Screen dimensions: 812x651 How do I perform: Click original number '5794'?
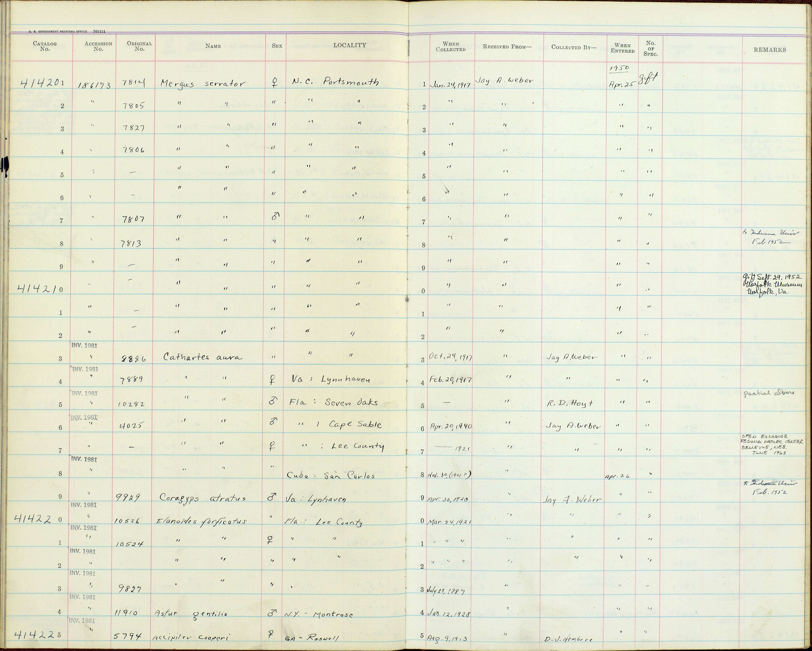coord(128,636)
